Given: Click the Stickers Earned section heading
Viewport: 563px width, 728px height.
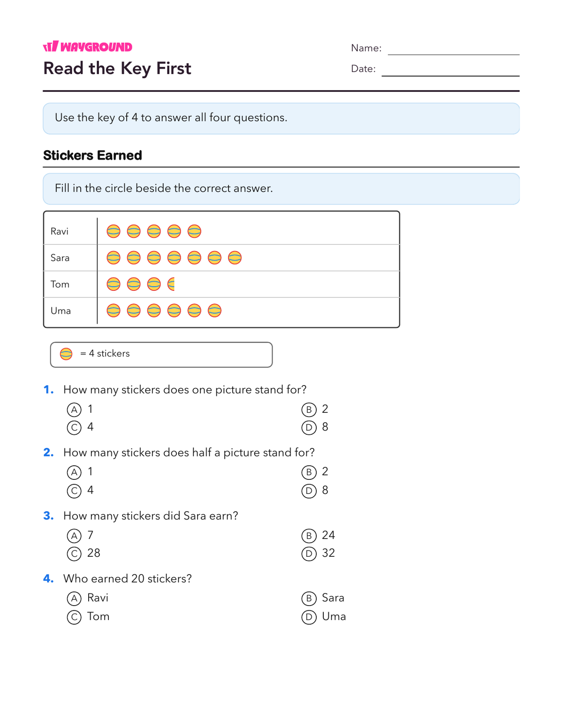Looking at the screenshot, I should 92,155.
